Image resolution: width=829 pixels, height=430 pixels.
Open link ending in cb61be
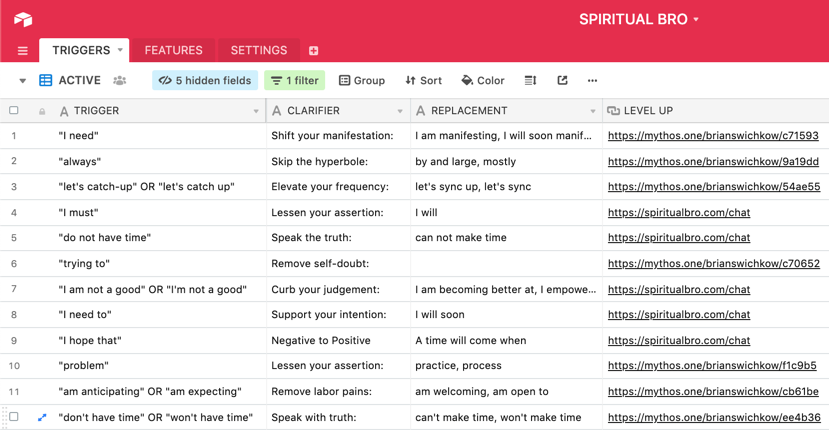pyautogui.click(x=713, y=391)
